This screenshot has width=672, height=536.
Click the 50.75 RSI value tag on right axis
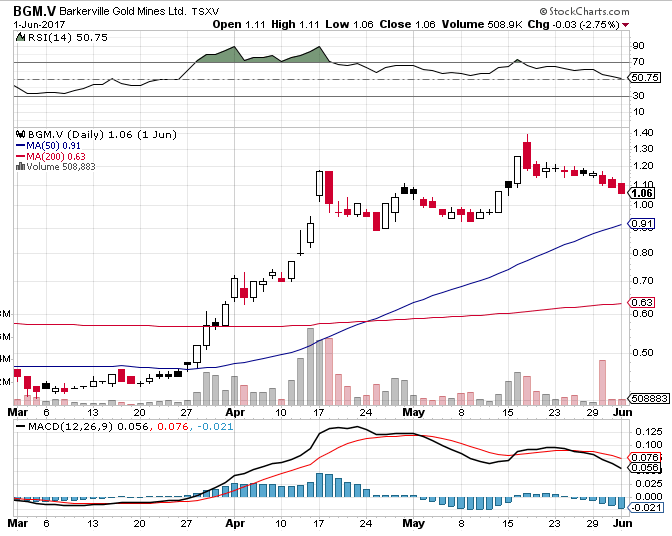(x=645, y=78)
